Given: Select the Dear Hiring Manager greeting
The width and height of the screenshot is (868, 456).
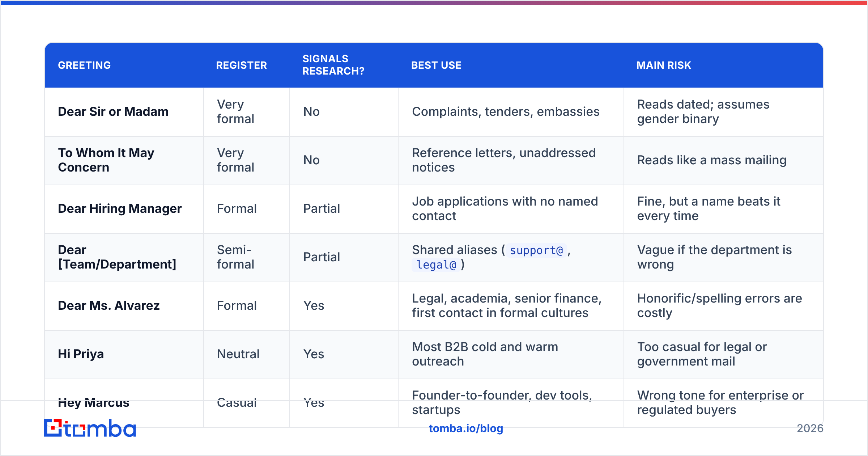Looking at the screenshot, I should 120,209.
